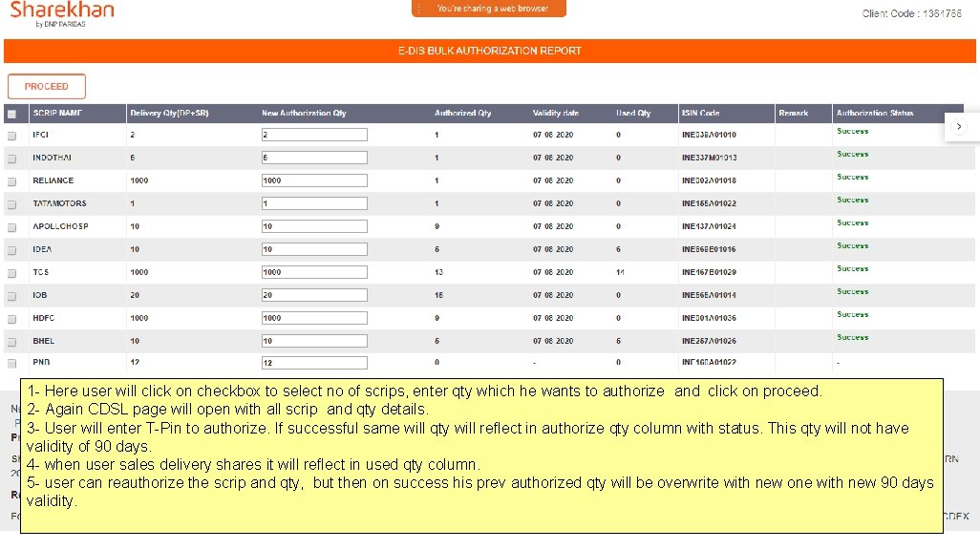Click ISIN code INE002A01018 for RELIANCE
980x550 pixels.
[709, 180]
